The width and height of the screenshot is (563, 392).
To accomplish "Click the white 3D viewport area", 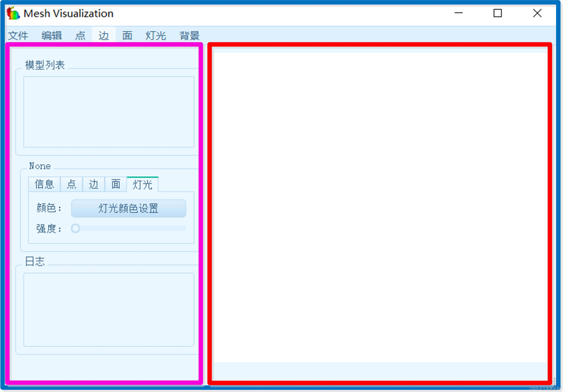I will 380,207.
